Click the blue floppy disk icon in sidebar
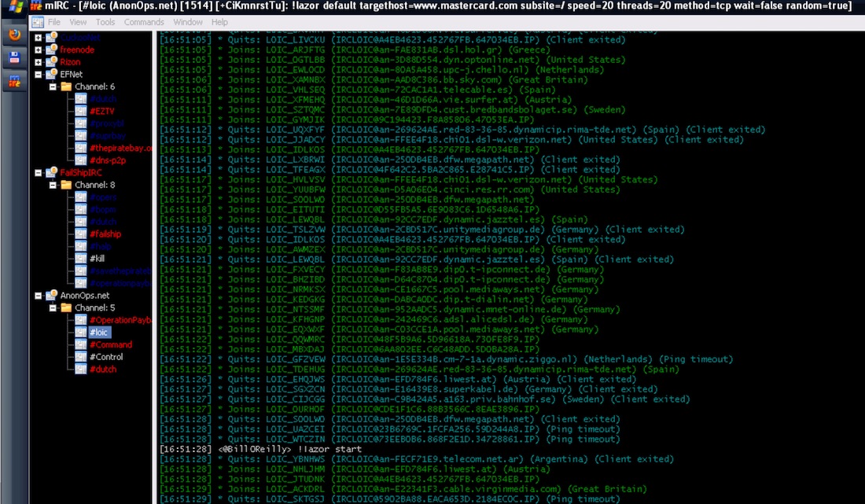The height and width of the screenshot is (504, 865). point(14,57)
